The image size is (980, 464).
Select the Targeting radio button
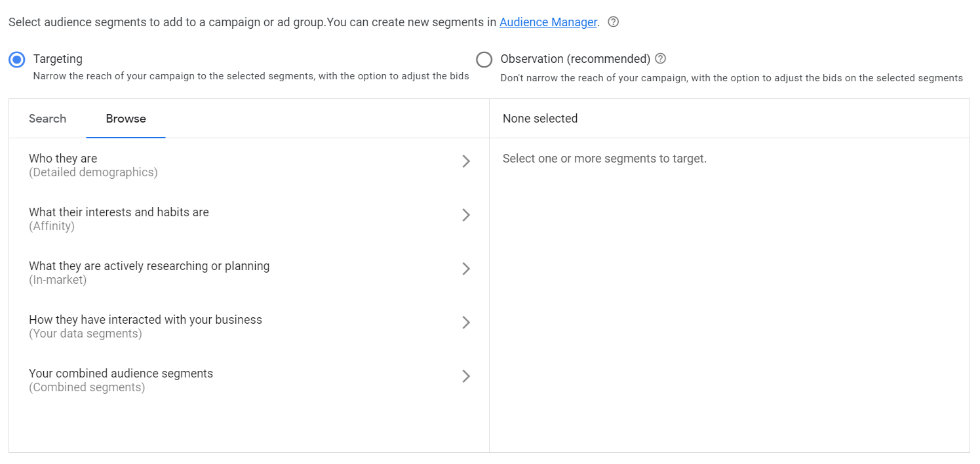(17, 60)
